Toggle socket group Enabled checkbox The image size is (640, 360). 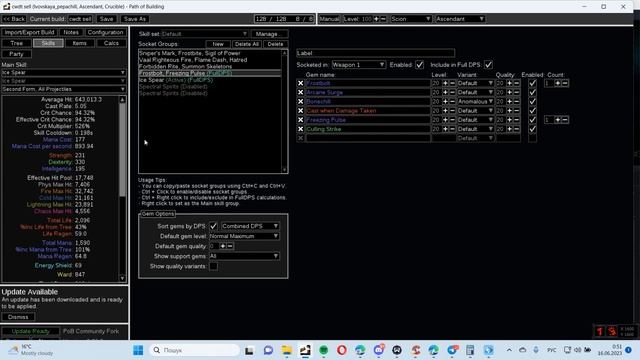[x=419, y=65]
